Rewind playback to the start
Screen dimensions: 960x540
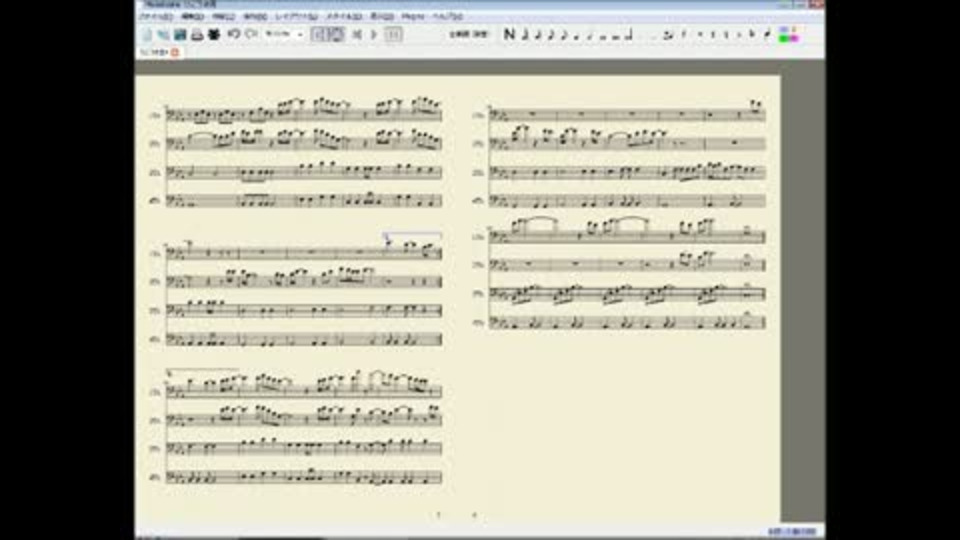(x=357, y=34)
